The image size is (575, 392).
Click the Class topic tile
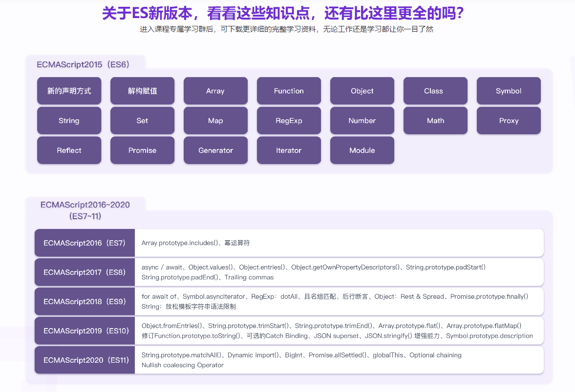(435, 91)
